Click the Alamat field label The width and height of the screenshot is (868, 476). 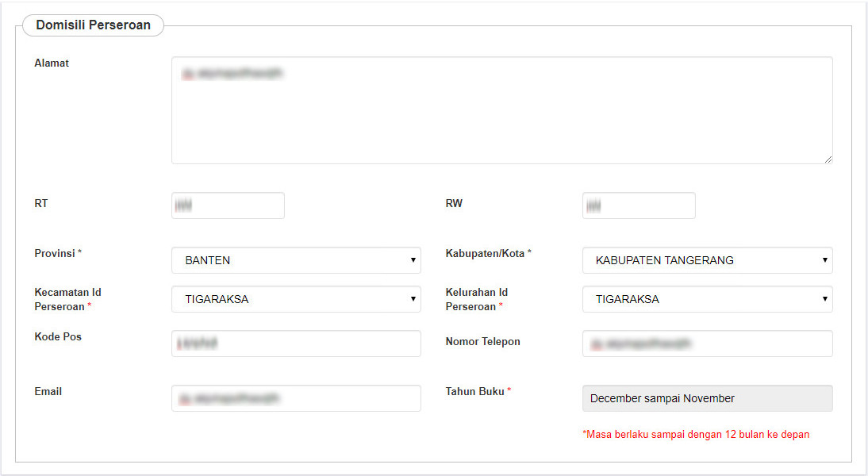(52, 63)
